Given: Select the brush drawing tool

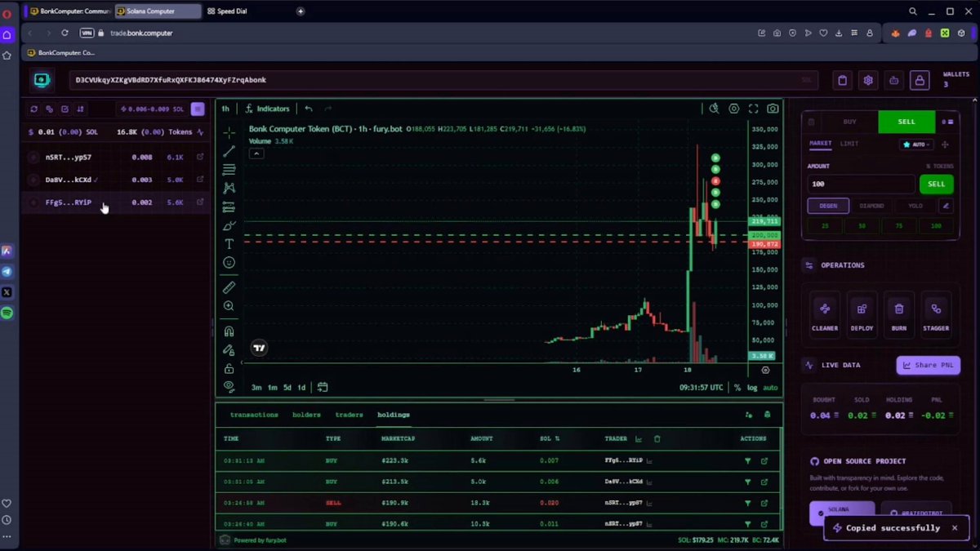Looking at the screenshot, I should coord(229,225).
